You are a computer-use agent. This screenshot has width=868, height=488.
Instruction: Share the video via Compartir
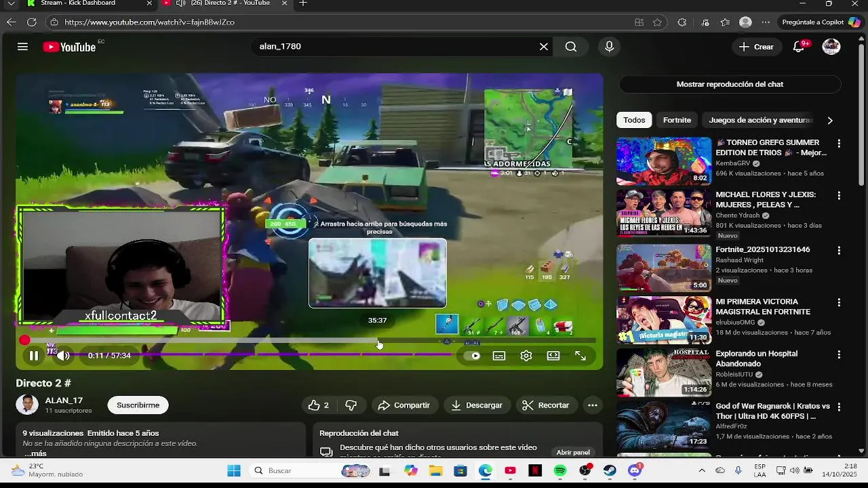pyautogui.click(x=404, y=405)
